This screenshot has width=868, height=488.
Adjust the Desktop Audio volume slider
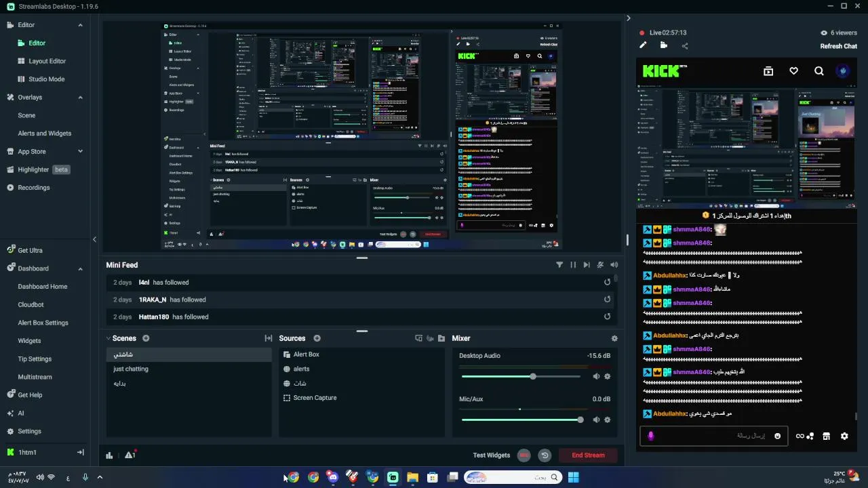pos(521,376)
